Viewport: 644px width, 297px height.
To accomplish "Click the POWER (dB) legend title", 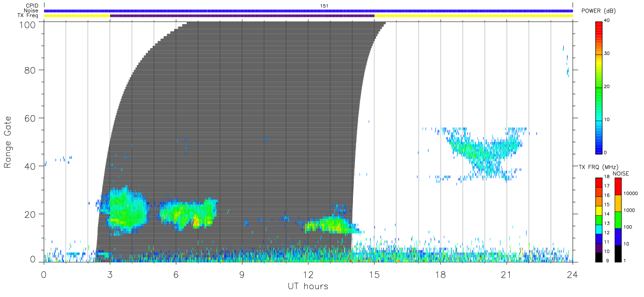I will [598, 11].
